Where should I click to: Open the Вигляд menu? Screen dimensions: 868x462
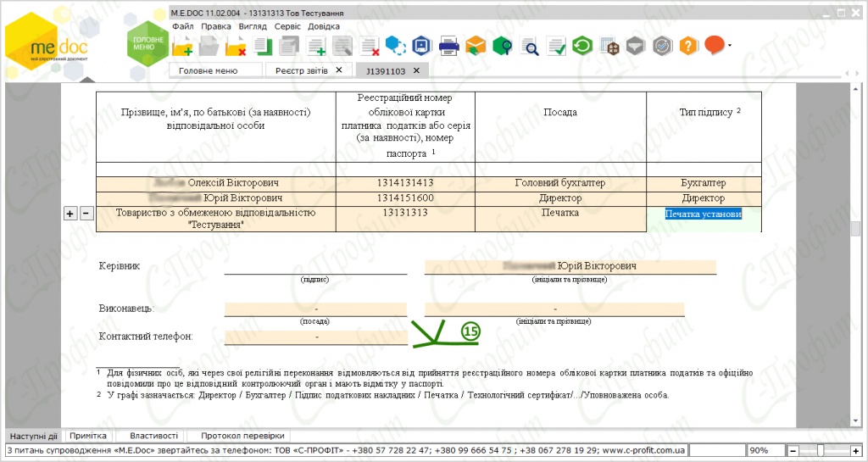[x=253, y=26]
